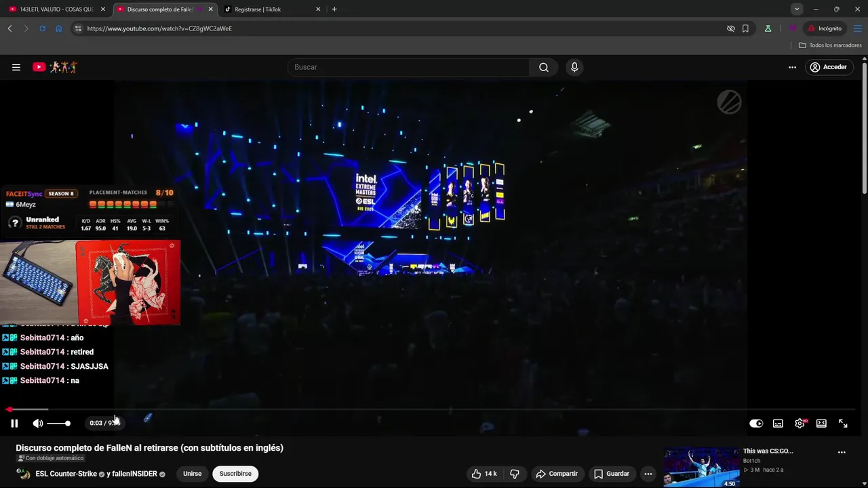Click the Unirse membership button
Image resolution: width=868 pixels, height=488 pixels.
pyautogui.click(x=192, y=474)
